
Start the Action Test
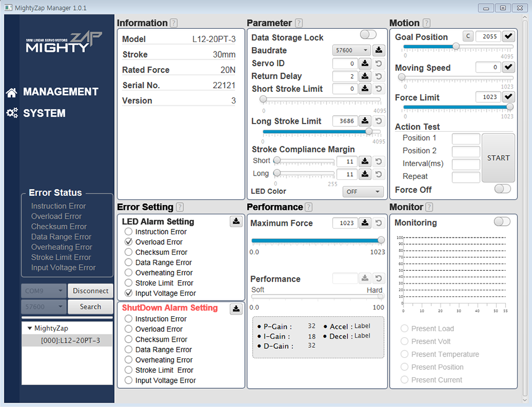pos(498,158)
